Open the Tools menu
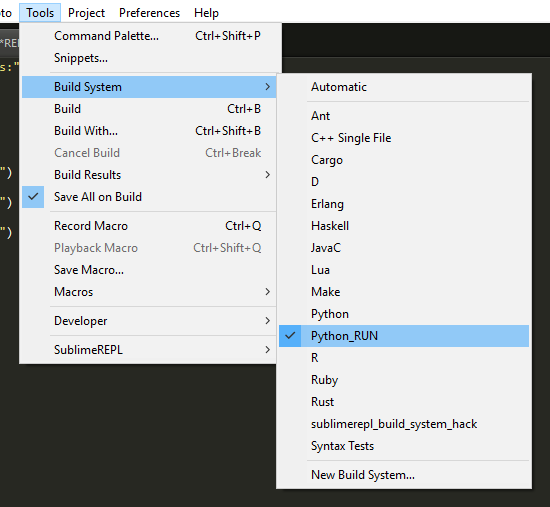Screen dimensions: 550x507 (x=40, y=13)
